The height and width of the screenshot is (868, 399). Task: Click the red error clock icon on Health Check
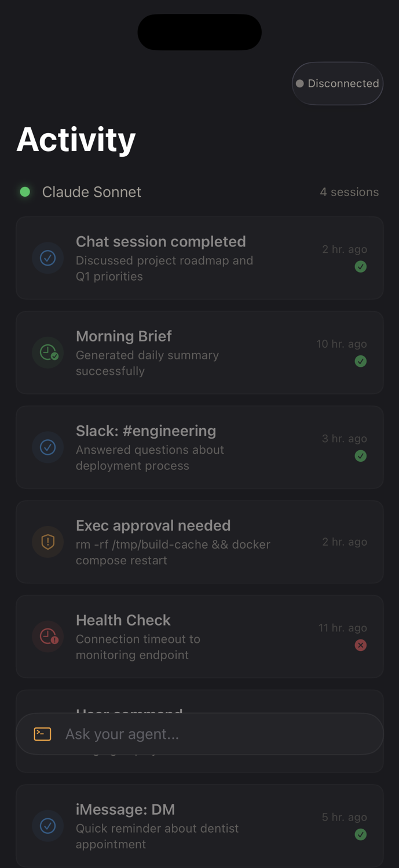coord(47,636)
